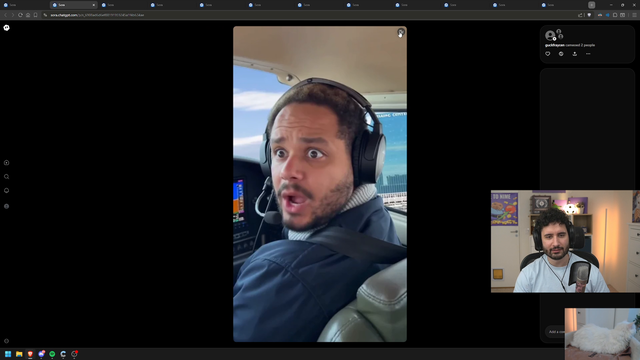Toggle the browser sidebar panel icon
This screenshot has width=640, height=360.
tap(622, 15)
